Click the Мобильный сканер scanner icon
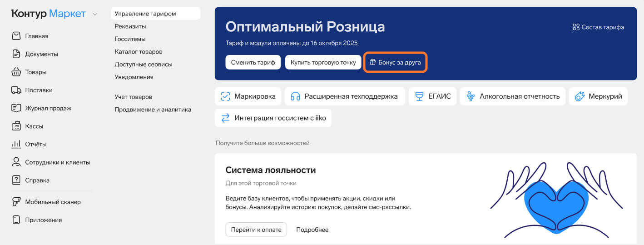 (x=16, y=202)
